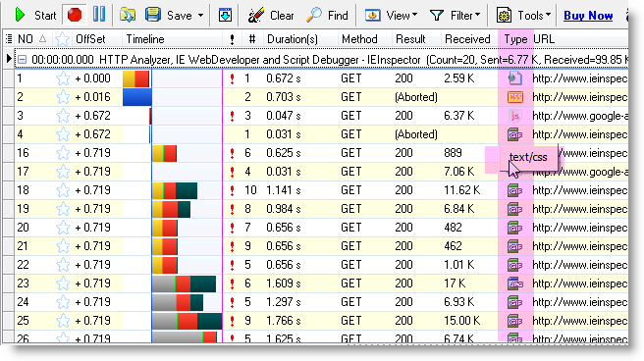644x361 pixels.
Task: Click the auto-scroll down arrow icon
Action: (x=225, y=15)
